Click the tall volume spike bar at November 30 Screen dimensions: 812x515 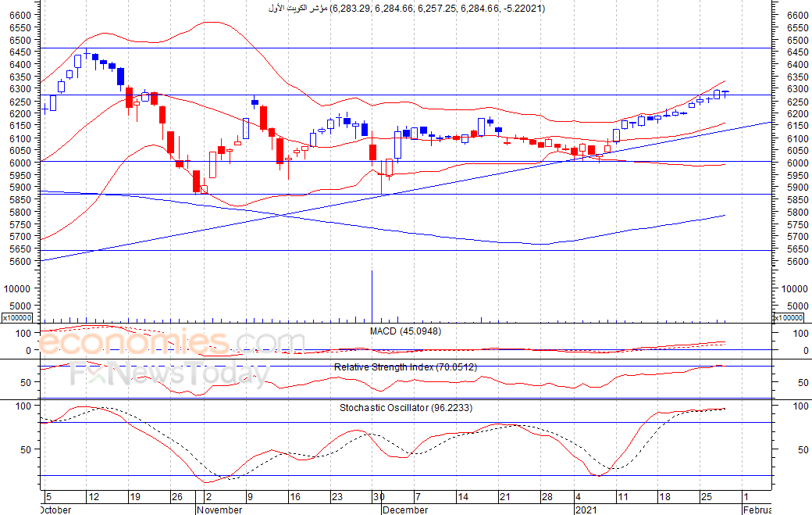pos(372,296)
